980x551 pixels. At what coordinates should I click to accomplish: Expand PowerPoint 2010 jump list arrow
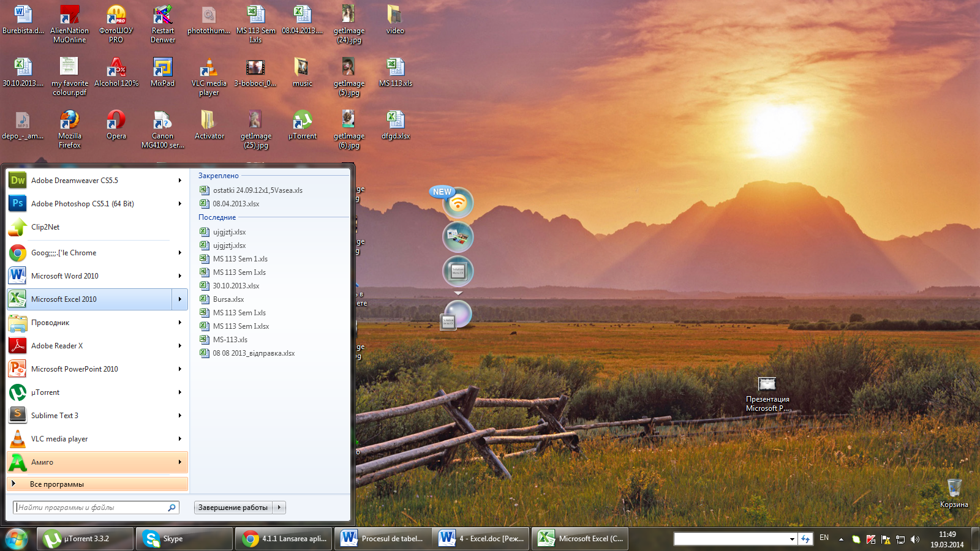click(180, 369)
